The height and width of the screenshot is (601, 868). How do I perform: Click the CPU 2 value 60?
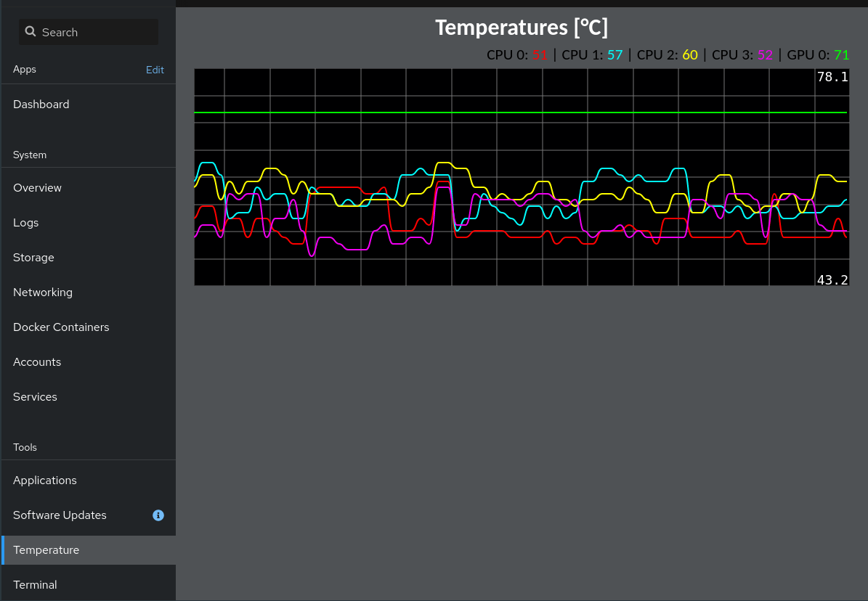(690, 54)
